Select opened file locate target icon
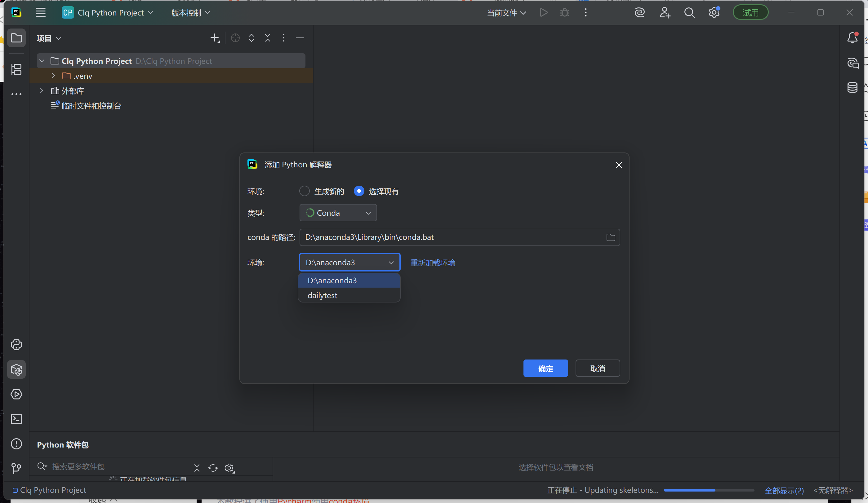The height and width of the screenshot is (503, 868). [235, 38]
